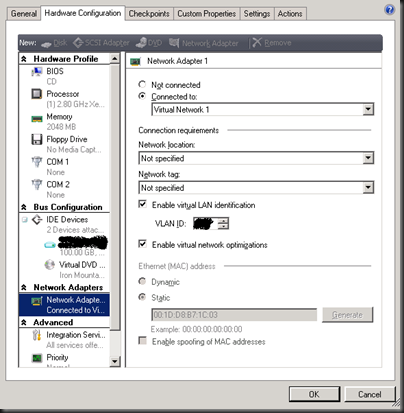Select the IDE Devices icon

[x=37, y=220]
